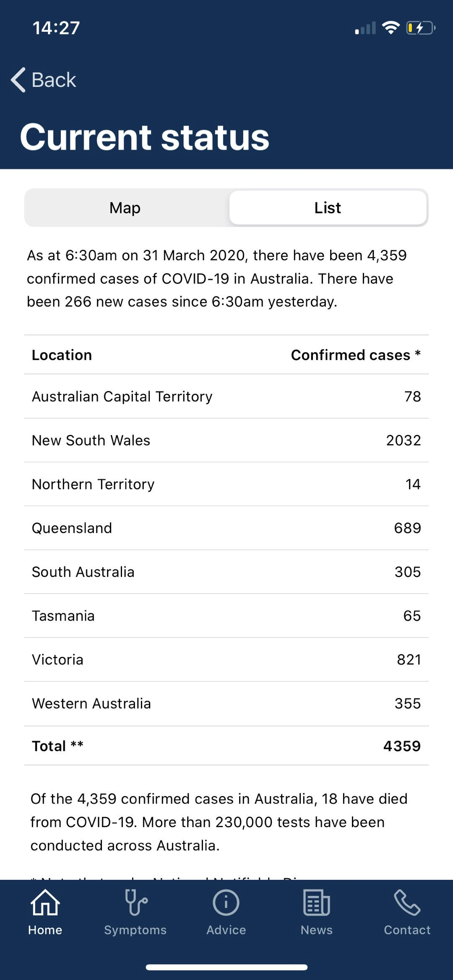Viewport: 453px width, 980px height.
Task: Tap the Victoria row
Action: pyautogui.click(x=226, y=659)
